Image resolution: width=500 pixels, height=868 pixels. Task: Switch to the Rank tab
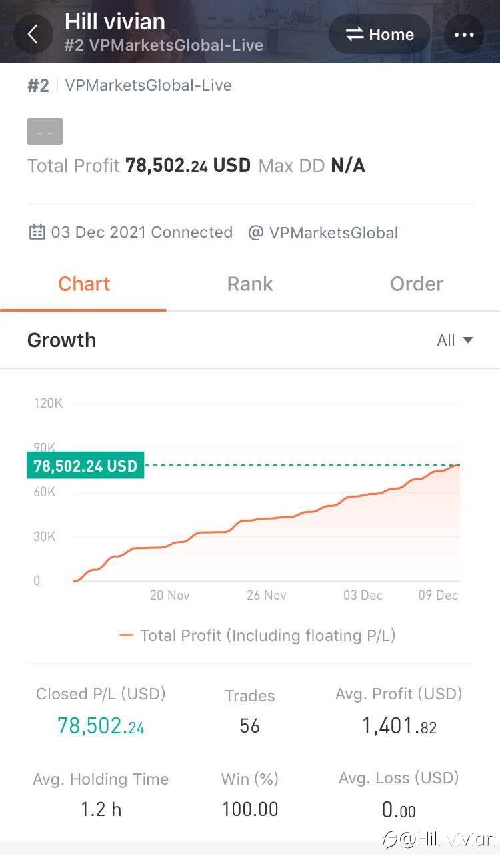pos(250,284)
